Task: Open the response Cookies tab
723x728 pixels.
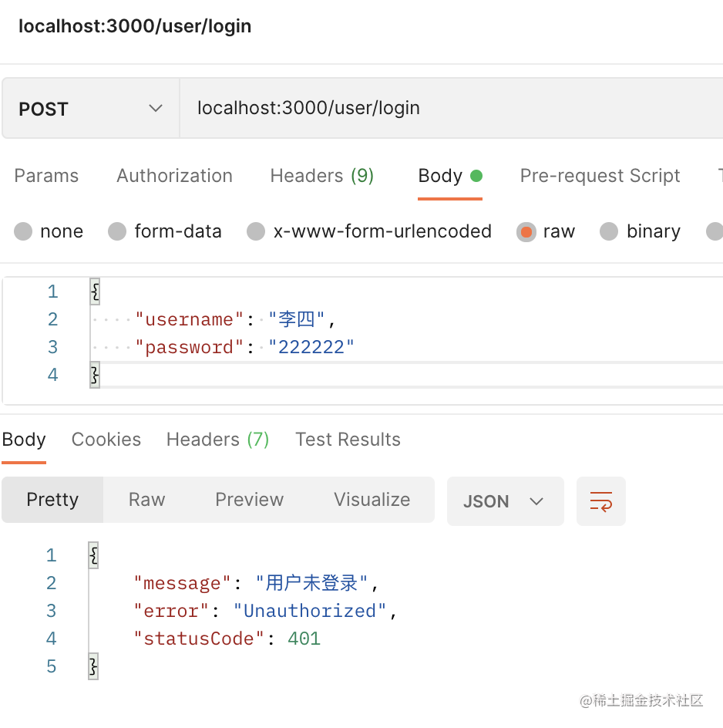Action: tap(106, 440)
